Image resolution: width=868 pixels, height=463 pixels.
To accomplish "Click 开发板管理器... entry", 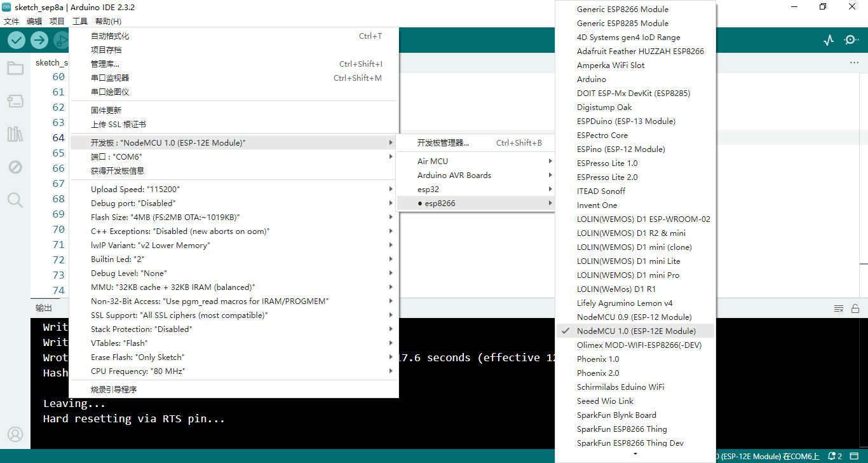I will pyautogui.click(x=443, y=143).
